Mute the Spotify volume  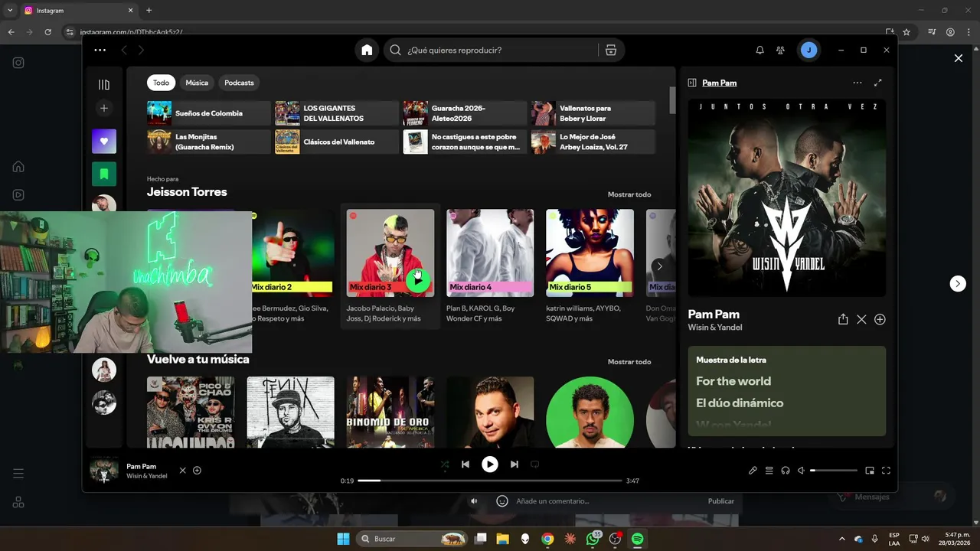[x=801, y=471]
